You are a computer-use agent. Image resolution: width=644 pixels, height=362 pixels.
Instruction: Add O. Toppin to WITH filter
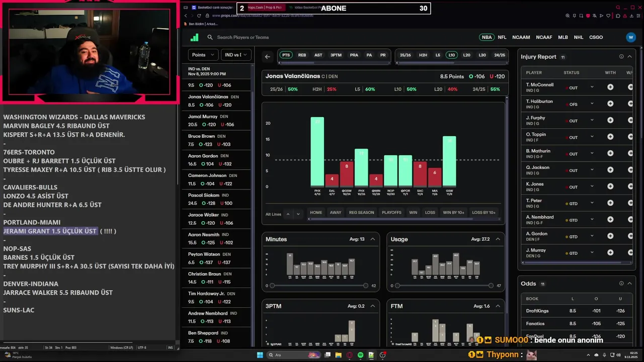pos(610,137)
